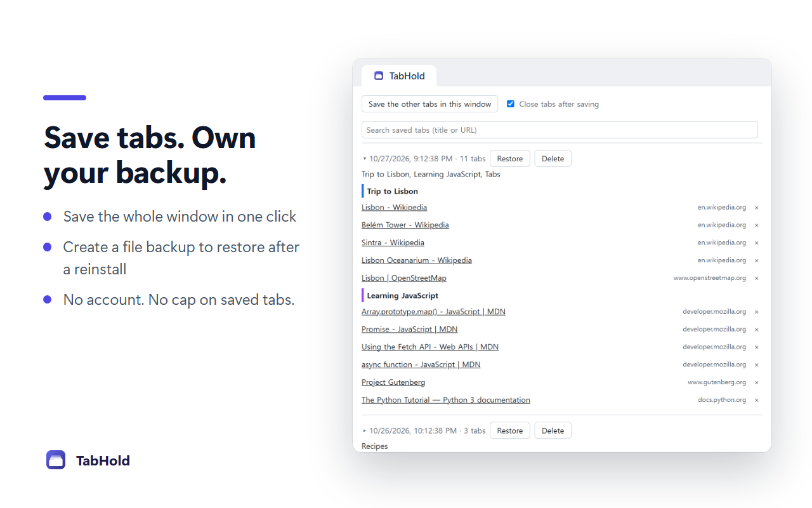Click the Learning JavaScript group heading
The image size is (812, 508).
pos(402,295)
